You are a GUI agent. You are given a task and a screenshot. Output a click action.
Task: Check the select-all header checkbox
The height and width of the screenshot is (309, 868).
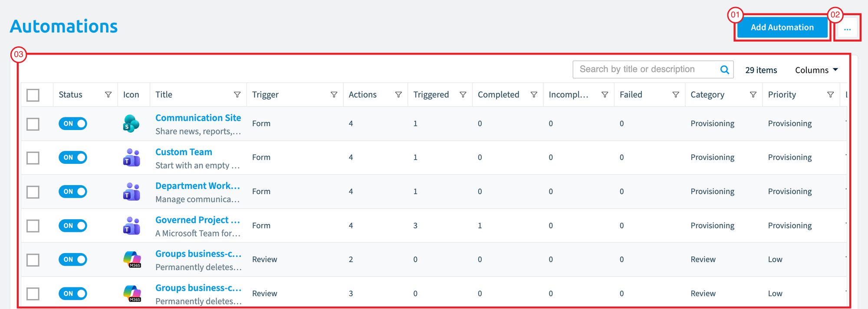[x=33, y=95]
